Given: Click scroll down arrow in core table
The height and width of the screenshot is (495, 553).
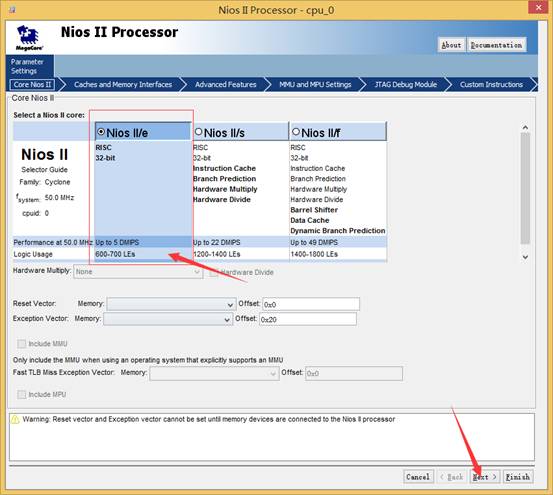Looking at the screenshot, I should (525, 257).
